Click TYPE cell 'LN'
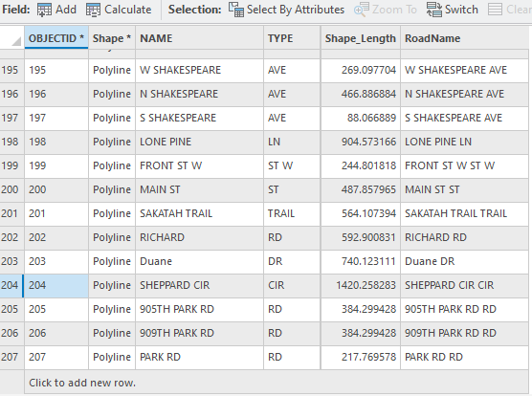Viewport: 532px width, 396px height. 292,142
